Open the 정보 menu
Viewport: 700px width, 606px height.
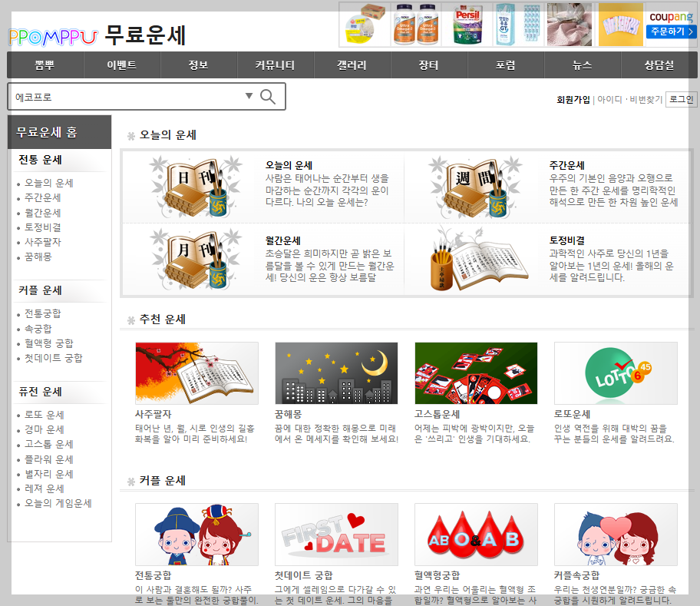[199, 65]
